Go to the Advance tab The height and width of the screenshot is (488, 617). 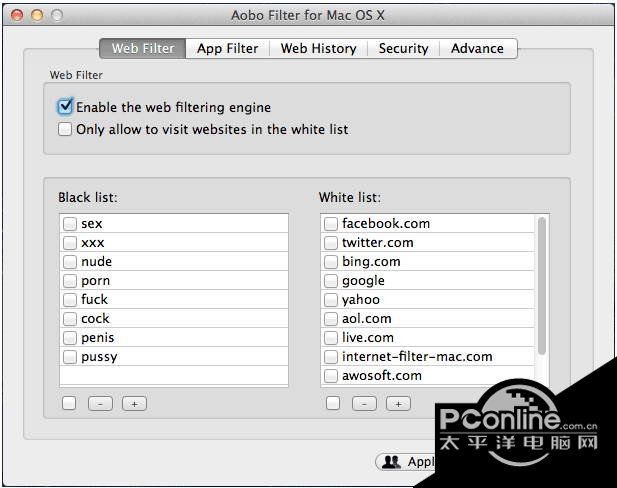pos(477,48)
